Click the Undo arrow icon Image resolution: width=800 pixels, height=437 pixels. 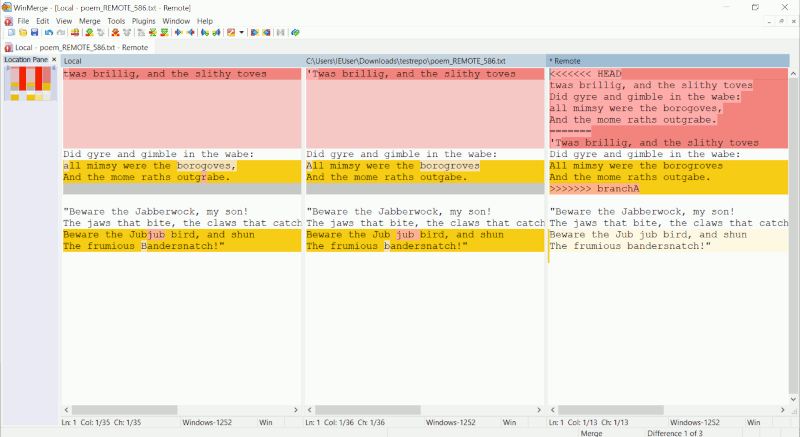(x=49, y=32)
